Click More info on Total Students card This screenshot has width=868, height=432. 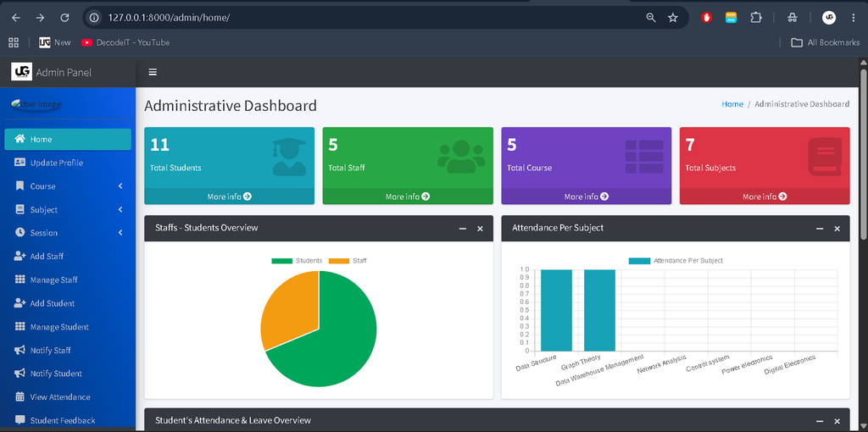(x=229, y=197)
